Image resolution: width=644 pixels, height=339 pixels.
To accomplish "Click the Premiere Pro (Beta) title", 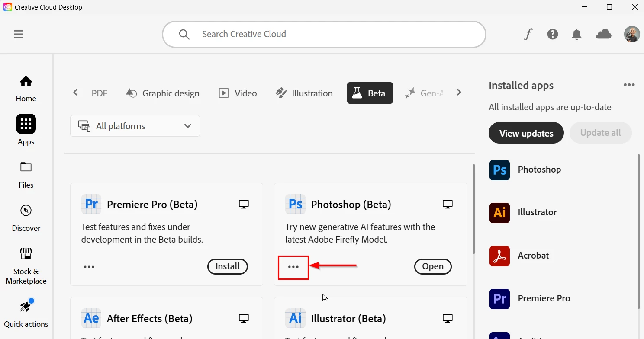I will pyautogui.click(x=152, y=205).
